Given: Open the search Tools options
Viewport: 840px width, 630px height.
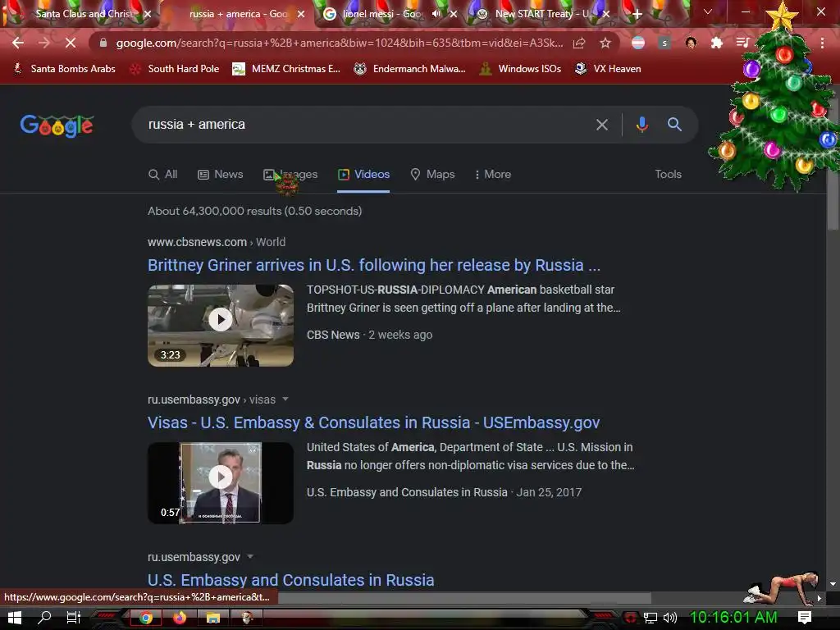Looking at the screenshot, I should click(668, 174).
